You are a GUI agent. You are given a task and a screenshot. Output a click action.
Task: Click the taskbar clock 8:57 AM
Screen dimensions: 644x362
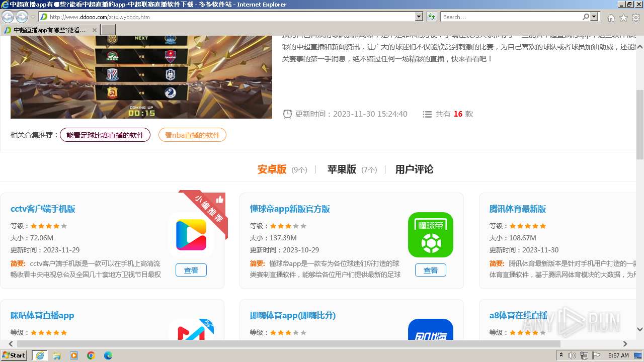618,355
